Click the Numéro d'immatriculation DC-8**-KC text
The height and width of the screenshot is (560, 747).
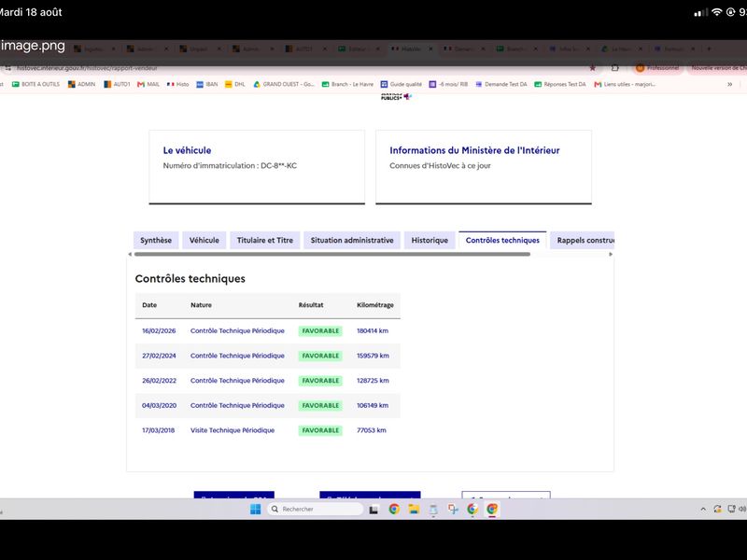coord(230,166)
